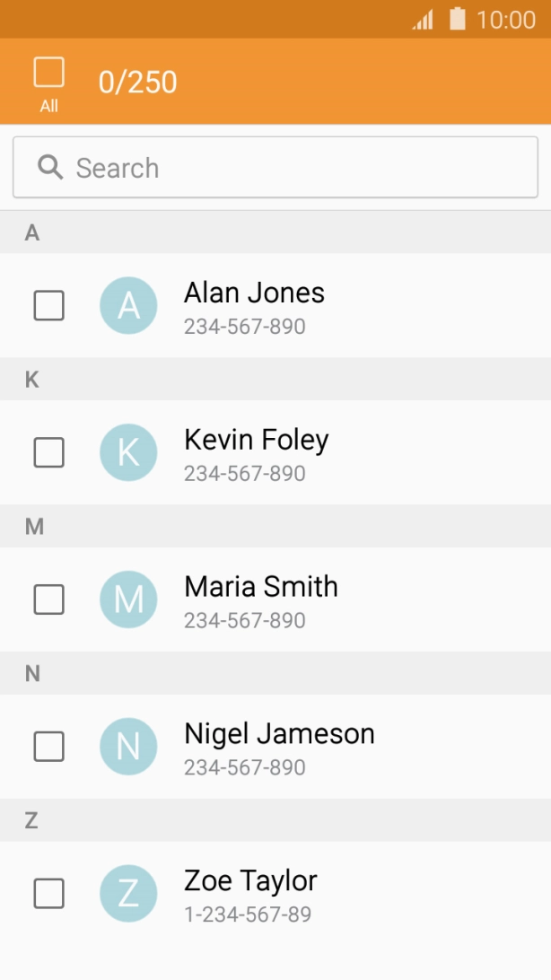Tap the battery status icon
The image size is (551, 980).
pos(458,19)
